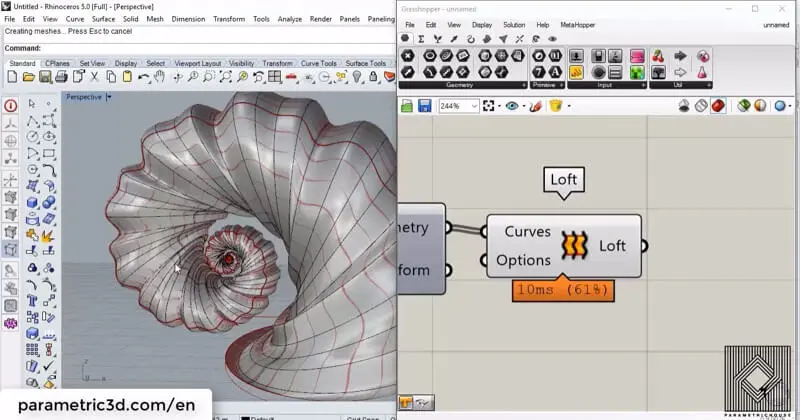The width and height of the screenshot is (800, 420).
Task: Open the MetaHopper menu in Grasshopper
Action: point(576,25)
